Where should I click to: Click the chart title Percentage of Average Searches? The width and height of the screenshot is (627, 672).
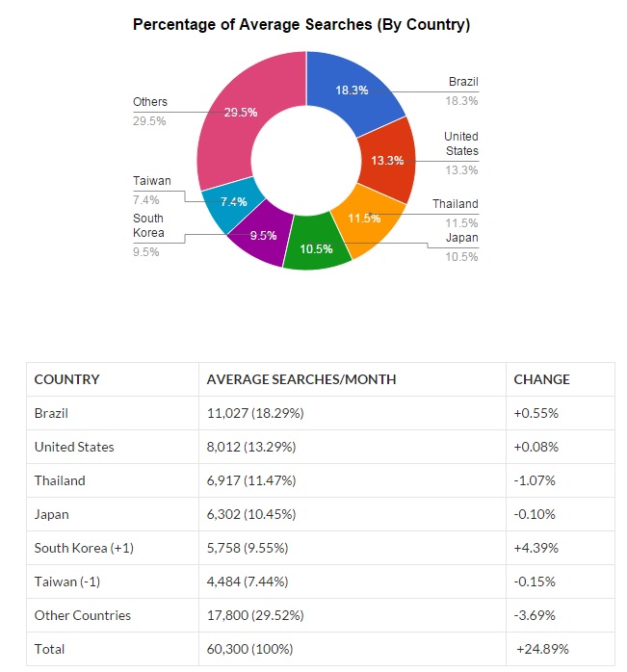coord(301,24)
